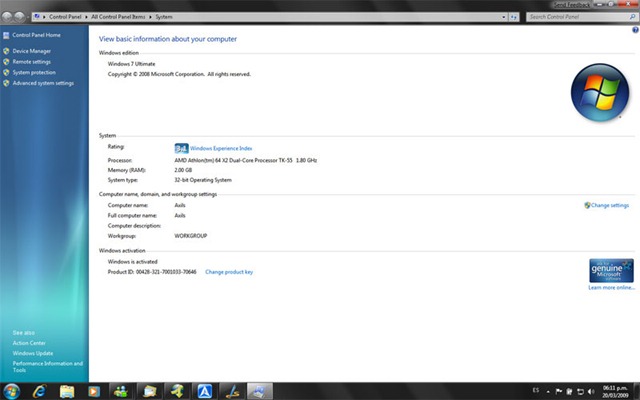Viewport: 640px width, 400px height.
Task: Open Remote settings in sidebar
Action: pyautogui.click(x=31, y=62)
